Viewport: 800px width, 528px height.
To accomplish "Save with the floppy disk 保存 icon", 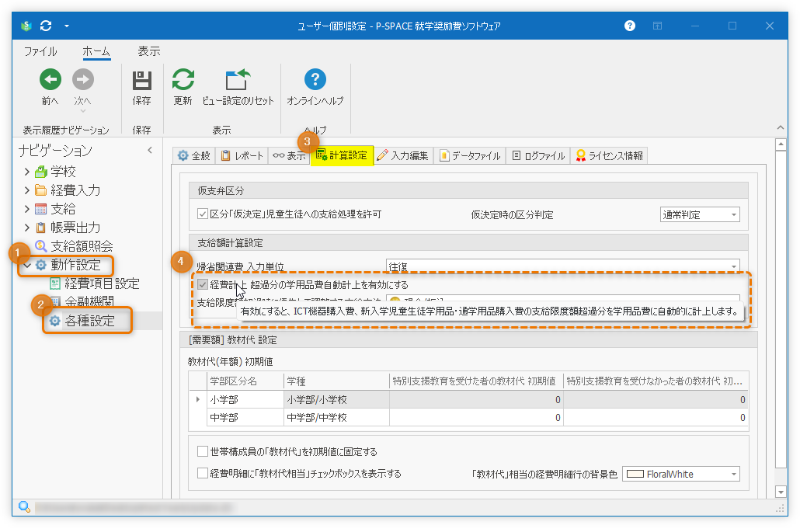I will click(x=142, y=81).
